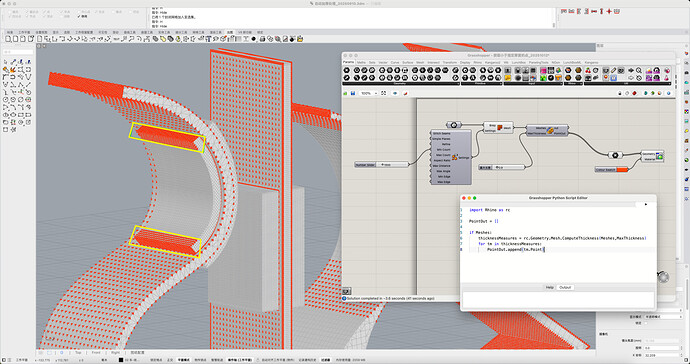The height and width of the screenshot is (364, 690).
Task: Switch to the Mesh tab in Grasshopper
Action: coord(420,63)
